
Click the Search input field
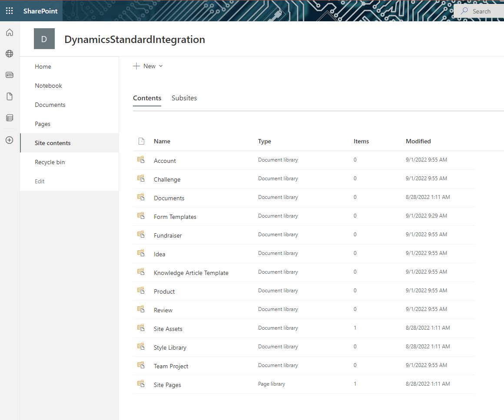point(482,11)
